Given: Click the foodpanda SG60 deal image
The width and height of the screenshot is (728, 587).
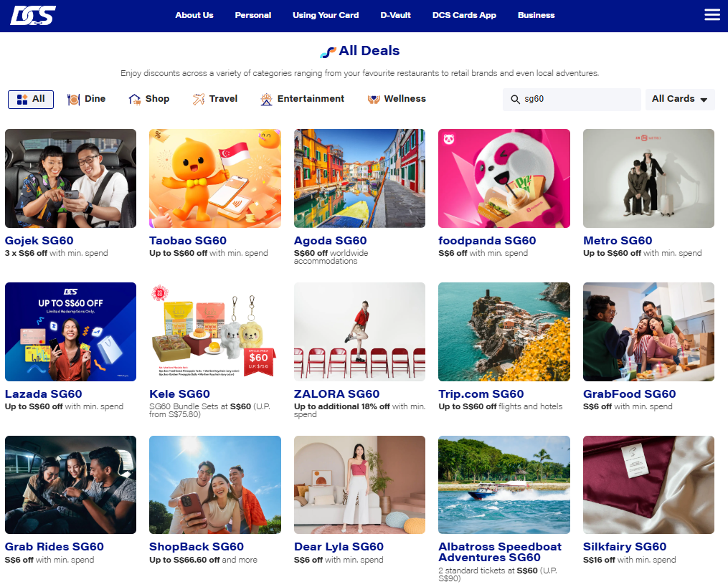Looking at the screenshot, I should 504,178.
